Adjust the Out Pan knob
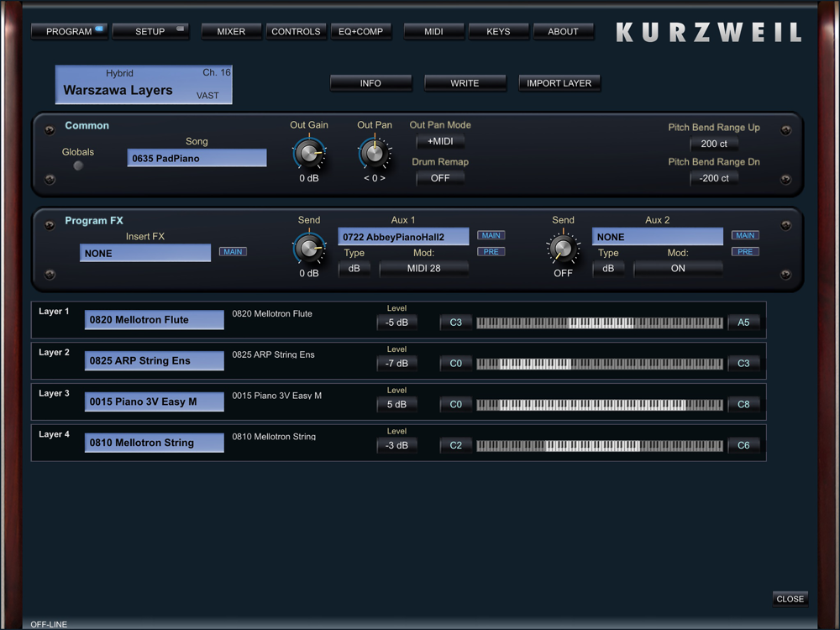Image resolution: width=840 pixels, height=630 pixels. tap(375, 153)
